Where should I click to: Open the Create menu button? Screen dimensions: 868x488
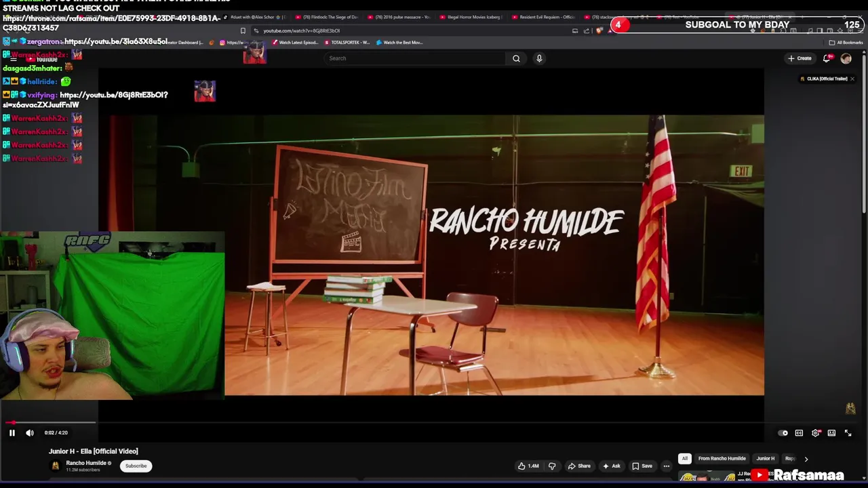(x=800, y=58)
